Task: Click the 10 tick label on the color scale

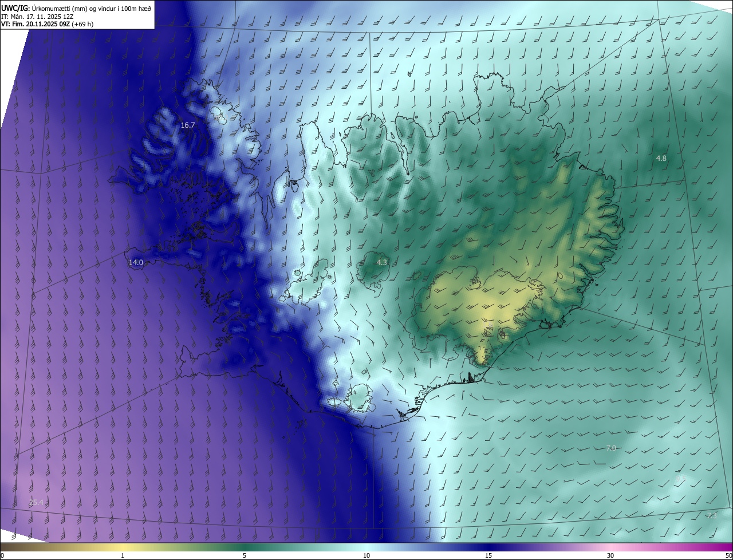Action: point(366,555)
